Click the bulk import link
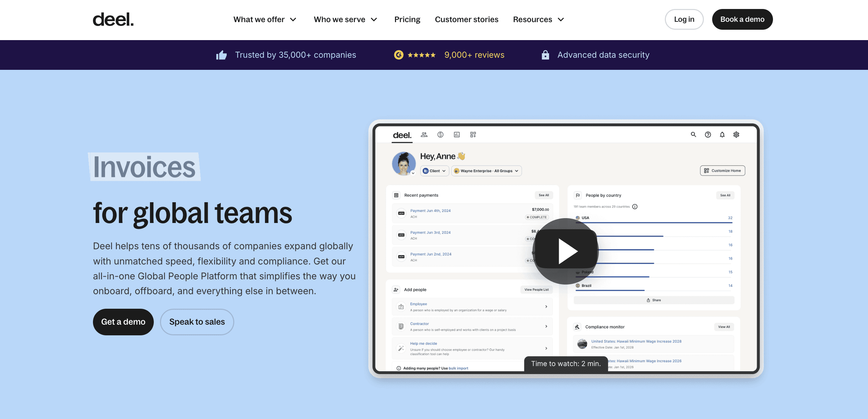Viewport: 868px width, 419px height. 458,368
